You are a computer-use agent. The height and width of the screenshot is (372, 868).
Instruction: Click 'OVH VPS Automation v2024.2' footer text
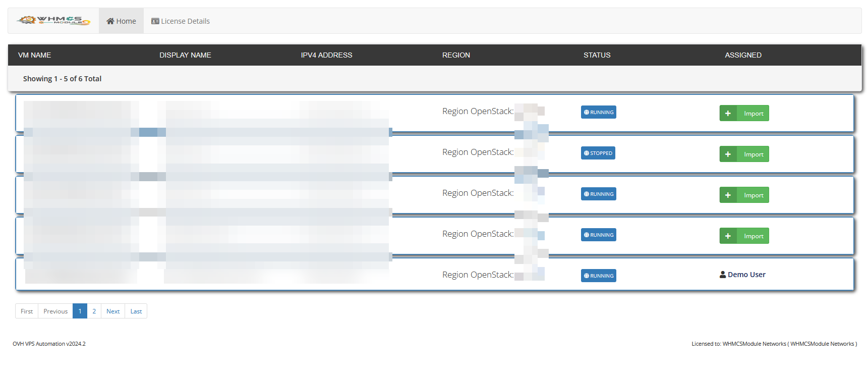[49, 344]
